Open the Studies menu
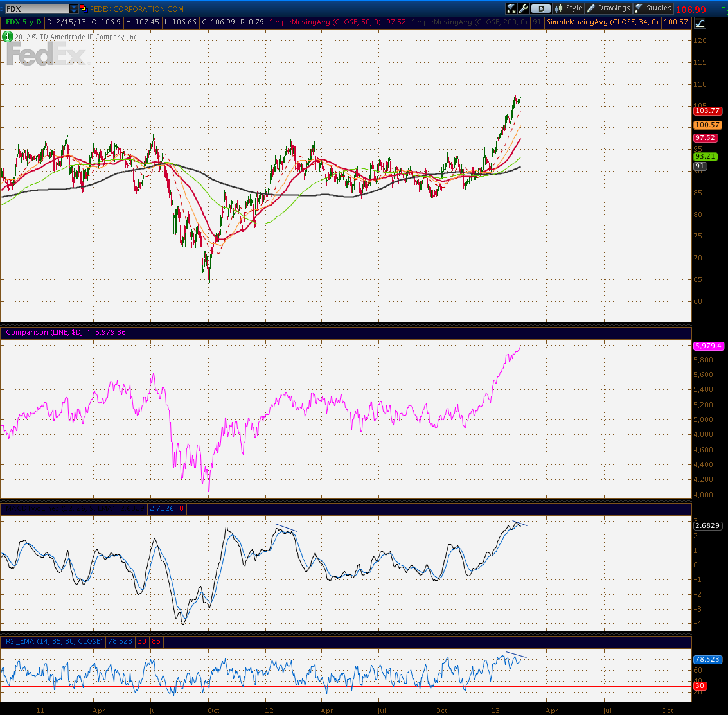Screen dimensions: 728x715 [653, 8]
